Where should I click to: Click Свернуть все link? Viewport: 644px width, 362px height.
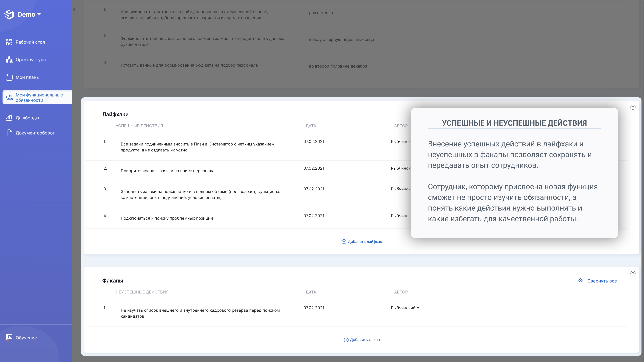click(x=602, y=281)
